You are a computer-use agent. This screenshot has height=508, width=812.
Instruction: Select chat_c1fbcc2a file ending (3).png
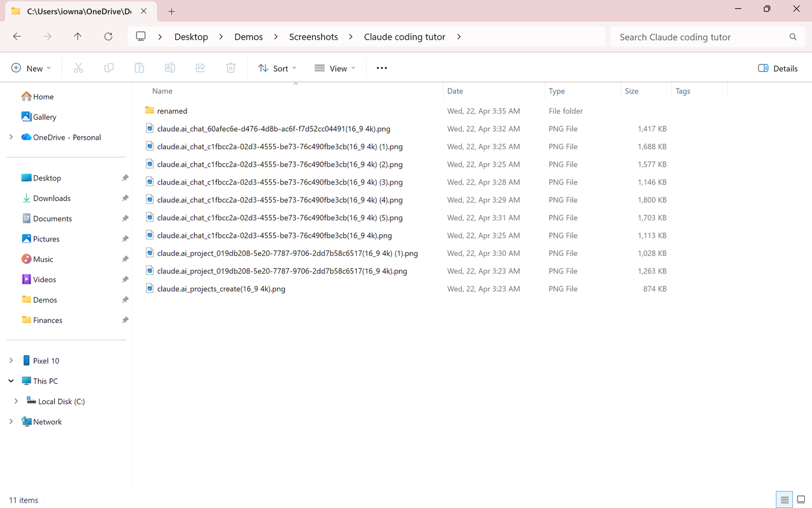280,182
